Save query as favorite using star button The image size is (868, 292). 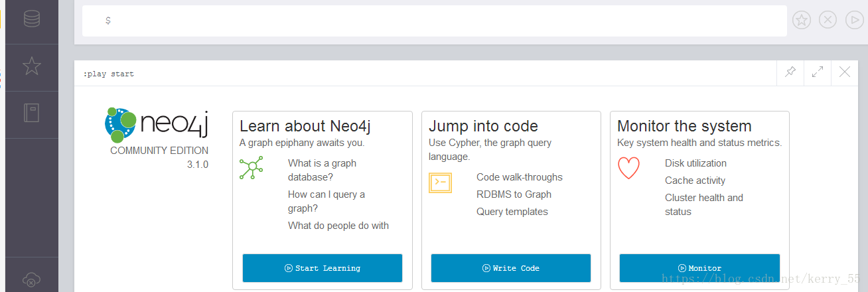point(802,20)
